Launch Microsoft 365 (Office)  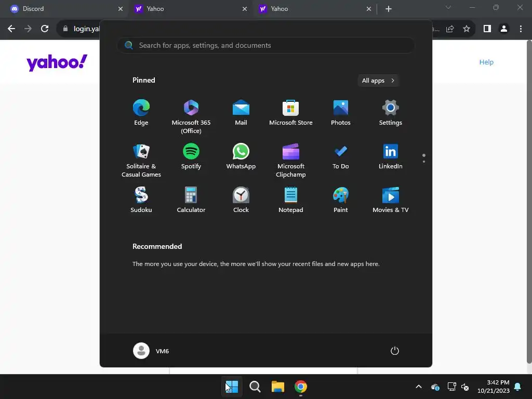191,117
